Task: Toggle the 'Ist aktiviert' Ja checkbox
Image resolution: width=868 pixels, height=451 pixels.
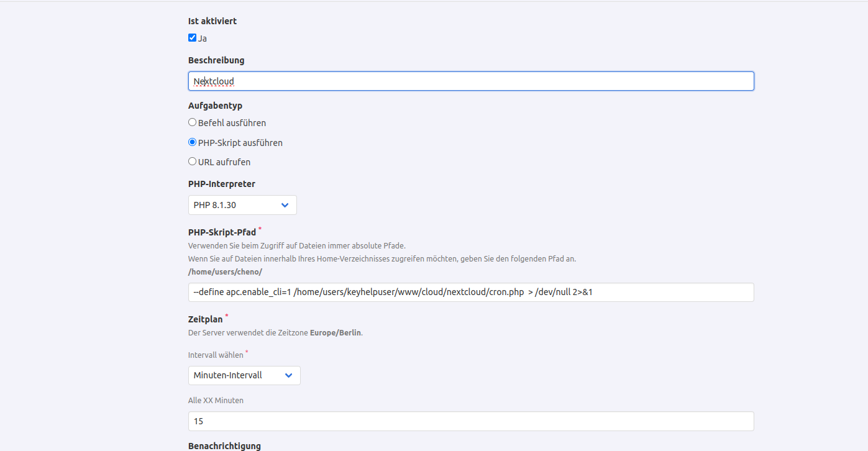Action: point(192,38)
